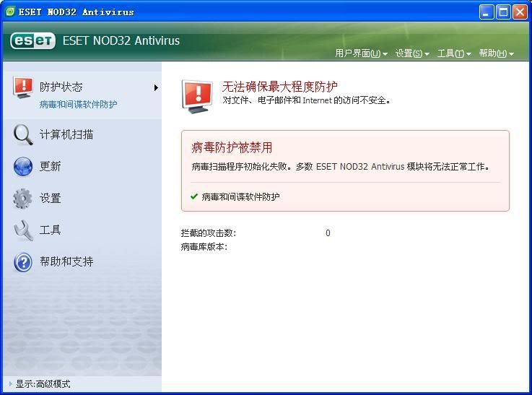Click the globe icon for 更新
Screen dimensions: 532x395
pos(23,167)
